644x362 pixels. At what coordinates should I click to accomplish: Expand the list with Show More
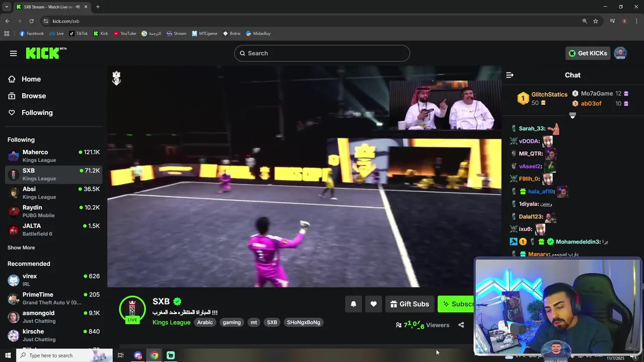pyautogui.click(x=21, y=247)
